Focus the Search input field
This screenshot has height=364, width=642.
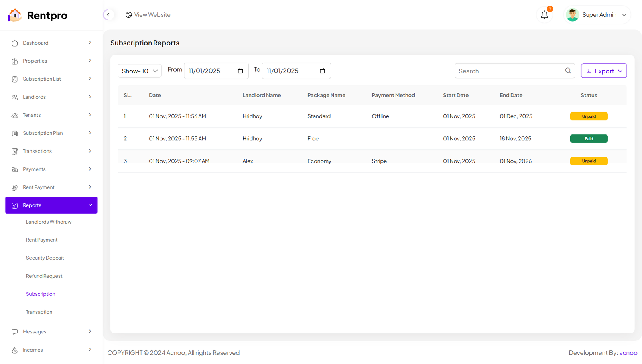coord(510,71)
